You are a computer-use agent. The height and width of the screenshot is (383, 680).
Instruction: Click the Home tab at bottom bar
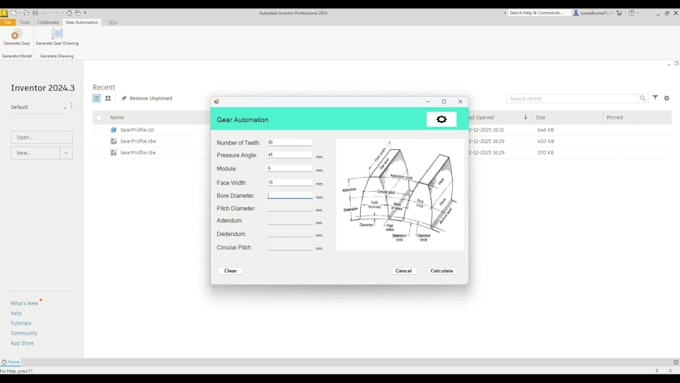click(x=11, y=362)
